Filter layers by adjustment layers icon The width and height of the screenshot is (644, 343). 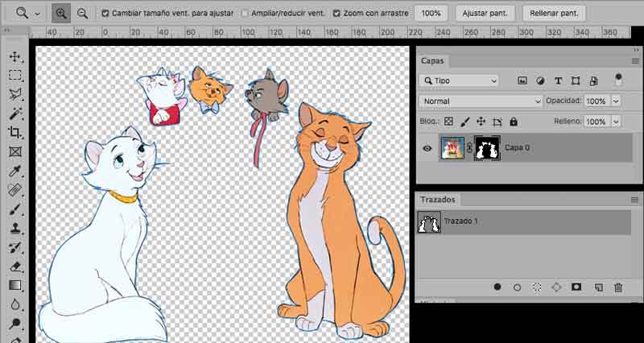tap(540, 81)
